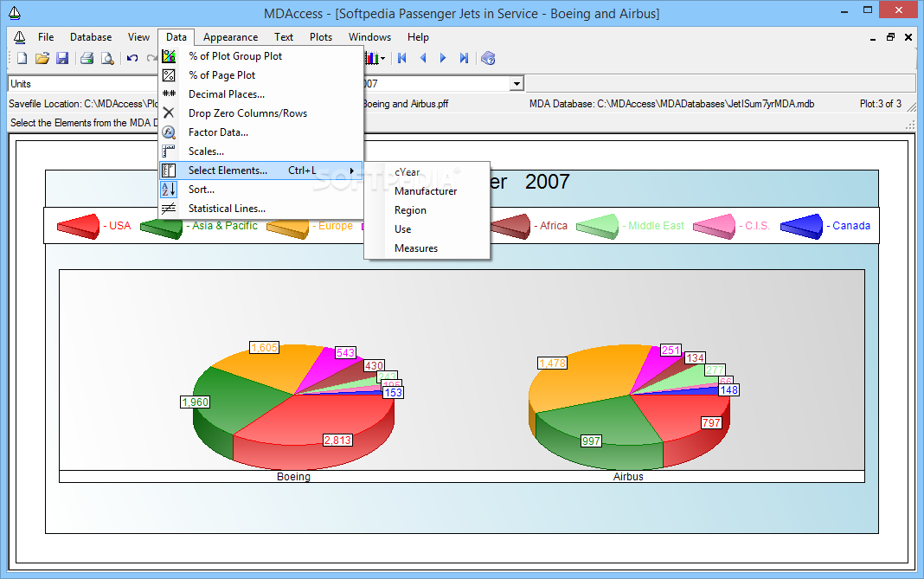Go to the next plot

443,58
